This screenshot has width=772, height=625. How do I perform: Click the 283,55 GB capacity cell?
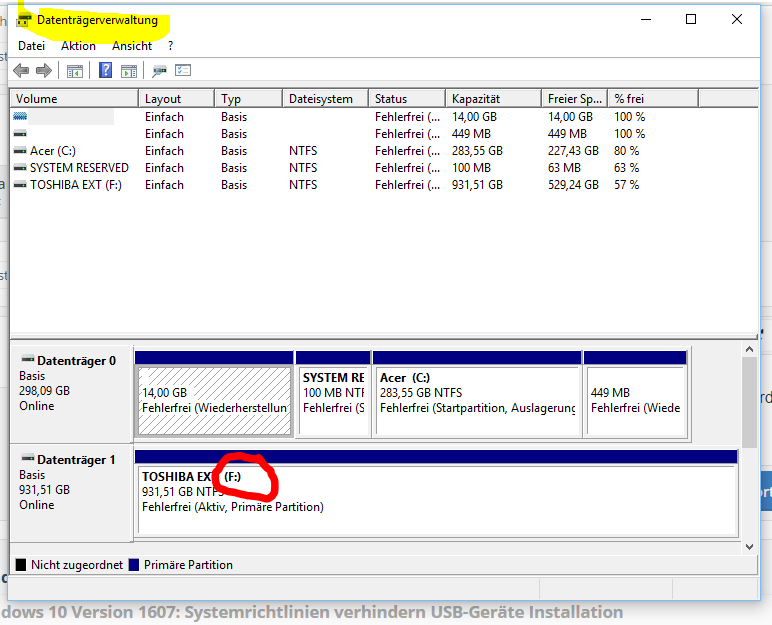tap(478, 151)
